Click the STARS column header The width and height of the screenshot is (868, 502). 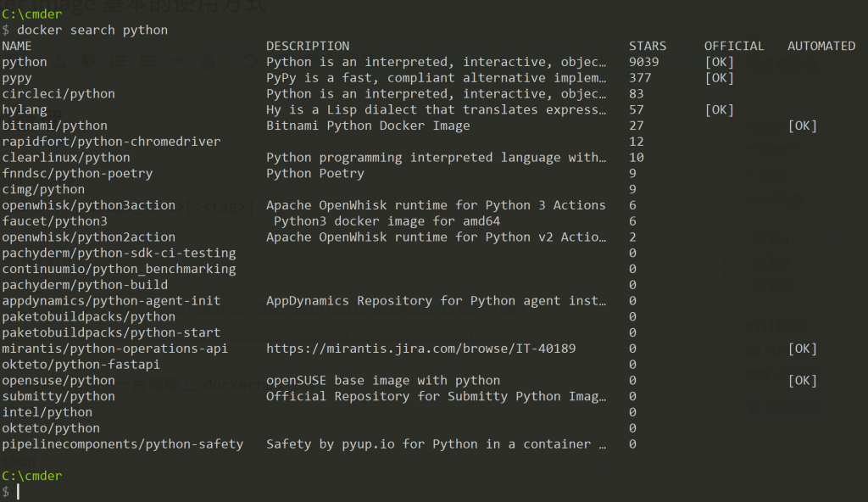pyautogui.click(x=648, y=46)
